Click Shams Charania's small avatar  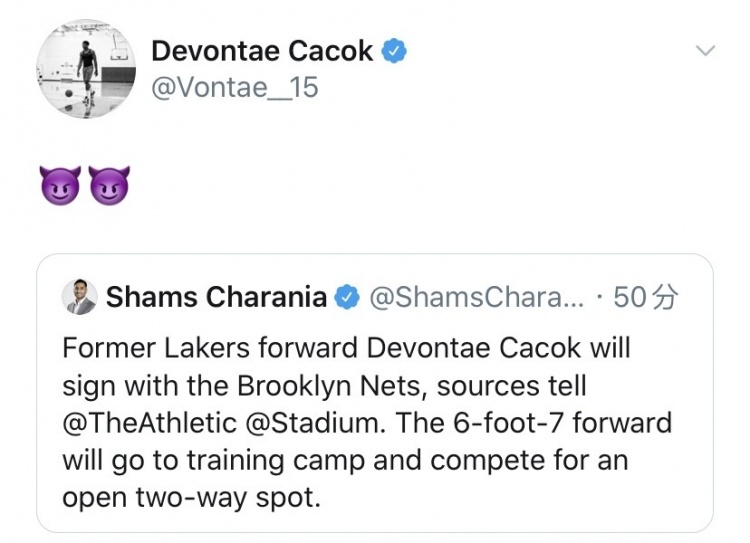click(78, 297)
